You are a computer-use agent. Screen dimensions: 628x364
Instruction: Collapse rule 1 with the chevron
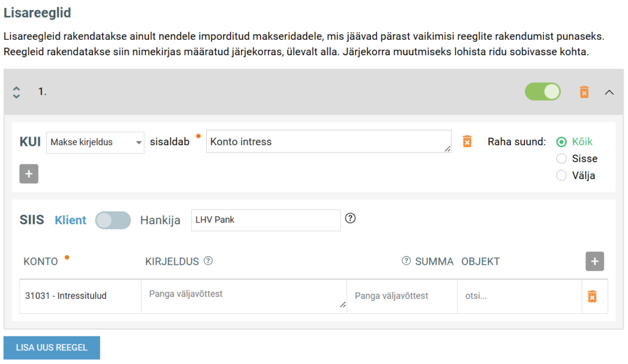[x=609, y=92]
